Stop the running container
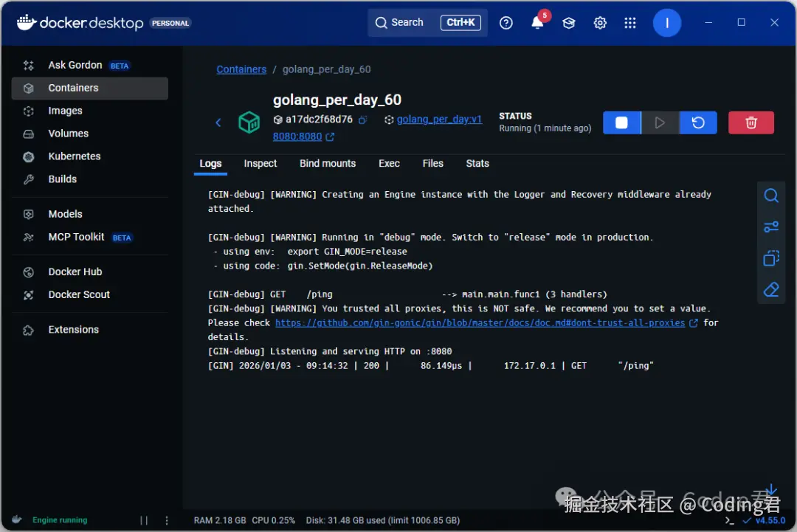Image resolution: width=797 pixels, height=532 pixels. [621, 122]
